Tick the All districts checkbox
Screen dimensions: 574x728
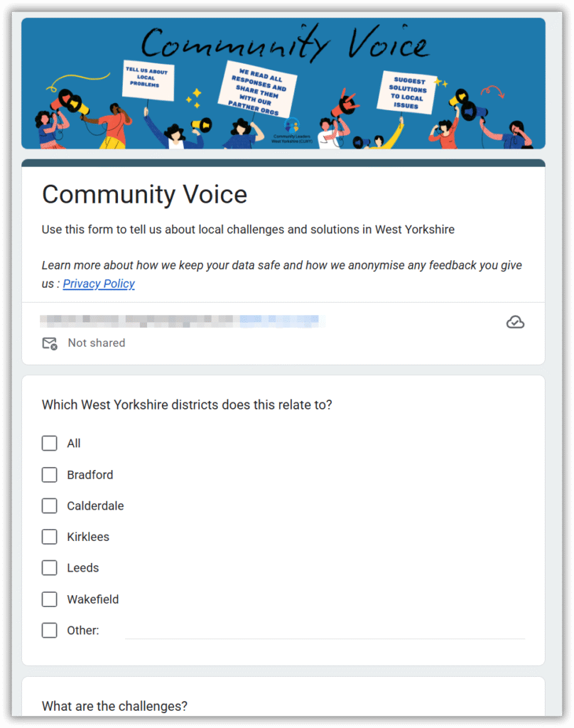pyautogui.click(x=49, y=444)
